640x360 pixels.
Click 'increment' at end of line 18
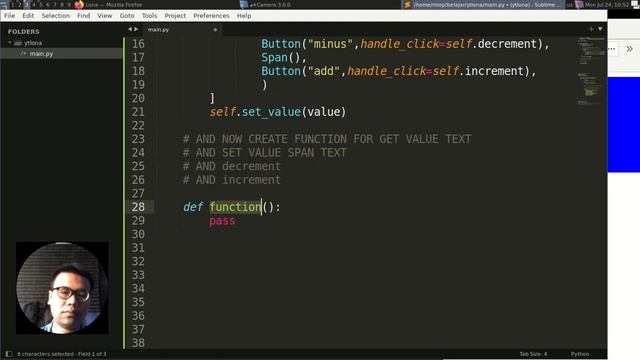click(x=494, y=71)
